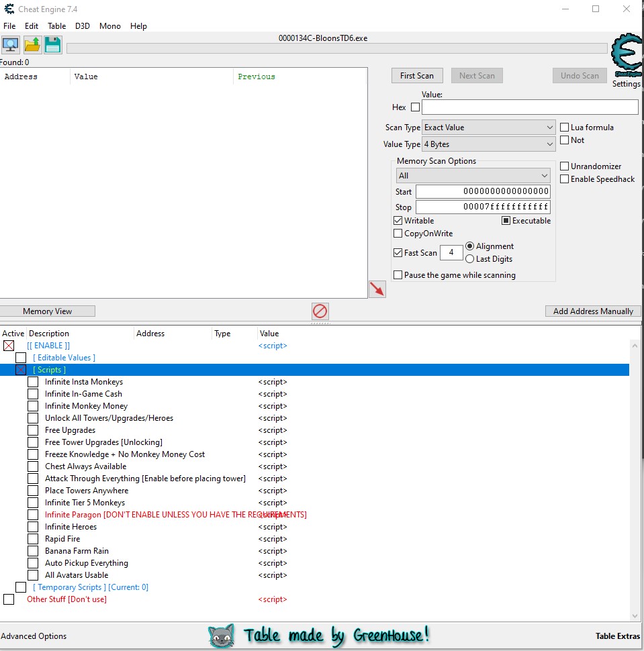Open the Mono menu
Viewport: 644px width, 651px height.
click(110, 26)
